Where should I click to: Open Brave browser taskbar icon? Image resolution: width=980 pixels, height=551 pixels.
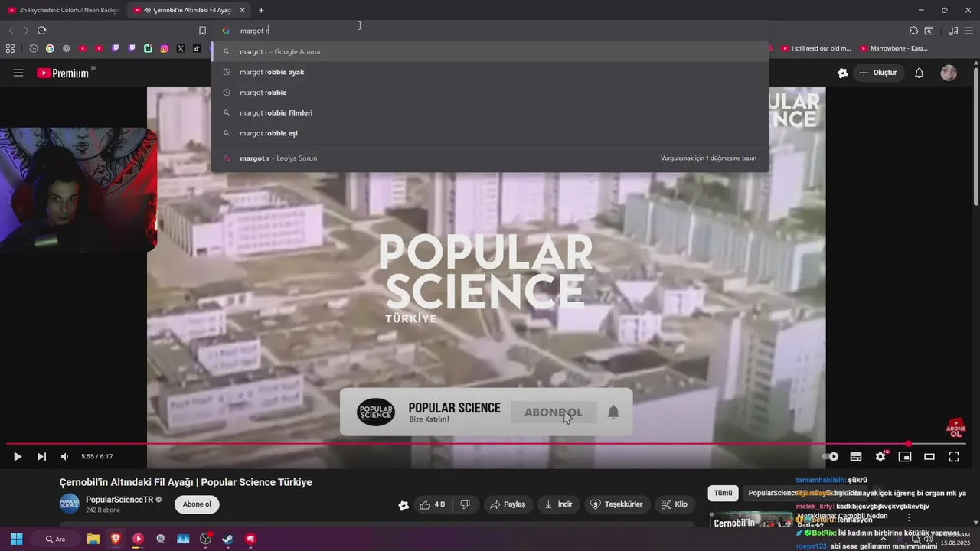point(116,539)
